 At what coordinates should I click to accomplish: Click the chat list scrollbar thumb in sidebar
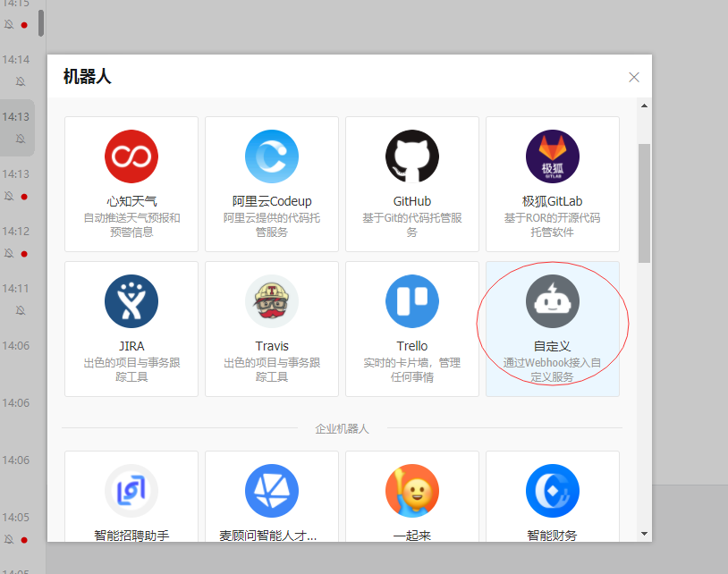[41, 22]
